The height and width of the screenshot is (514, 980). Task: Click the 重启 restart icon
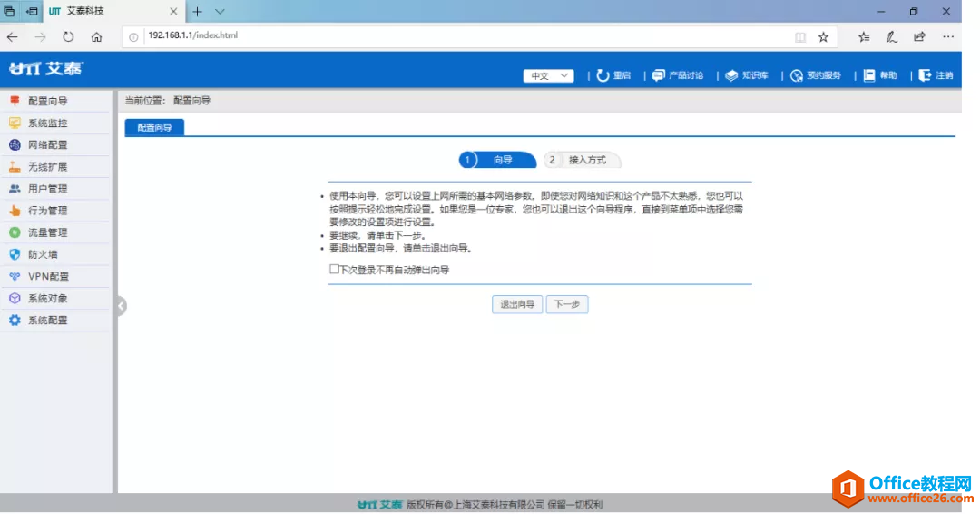[x=603, y=75]
